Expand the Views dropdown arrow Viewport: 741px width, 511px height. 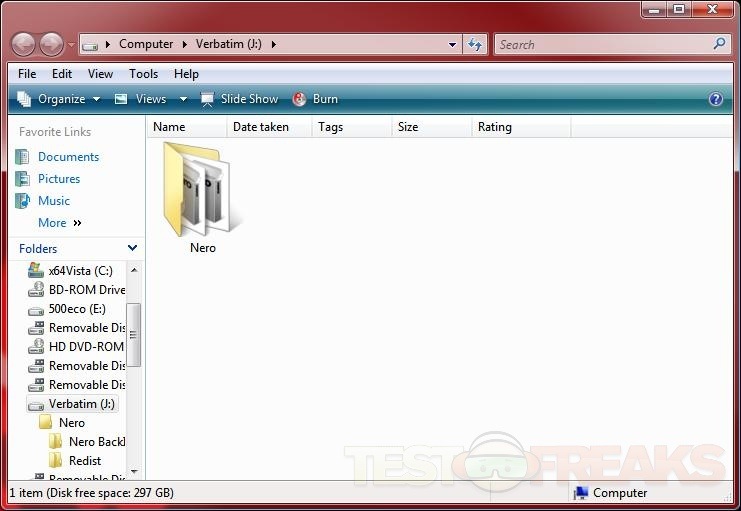pos(183,99)
